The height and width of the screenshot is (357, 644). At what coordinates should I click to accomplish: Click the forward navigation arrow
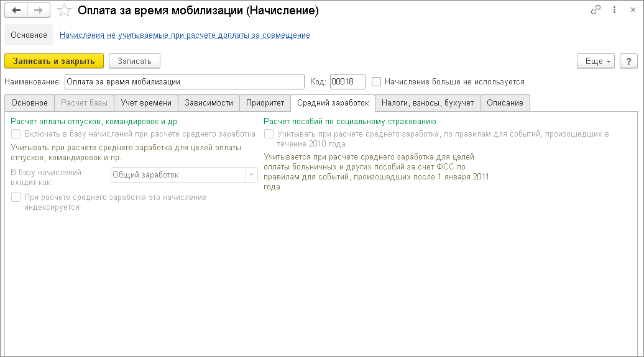coord(39,11)
